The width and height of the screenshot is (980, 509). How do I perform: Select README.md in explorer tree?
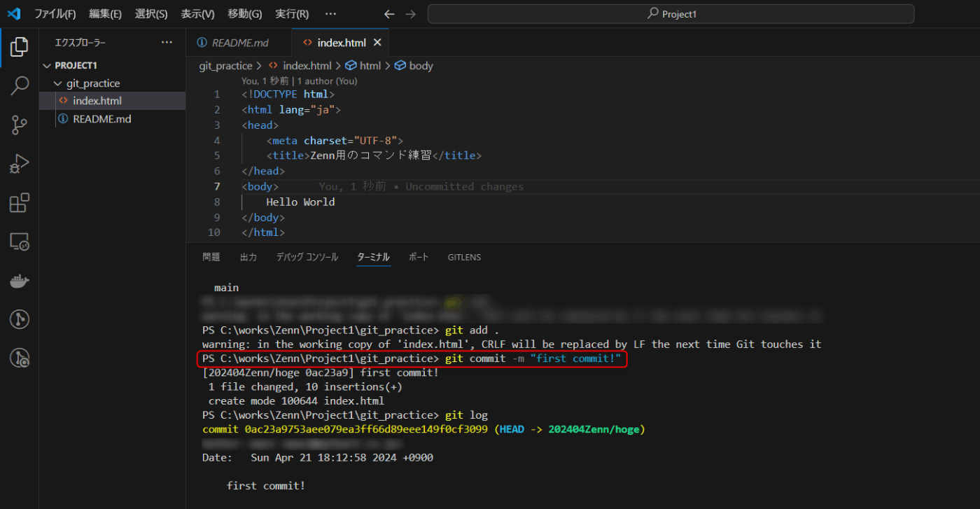click(112, 119)
